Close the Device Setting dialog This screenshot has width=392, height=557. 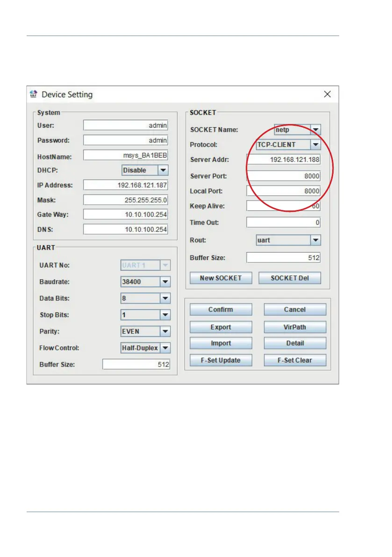pos(328,94)
